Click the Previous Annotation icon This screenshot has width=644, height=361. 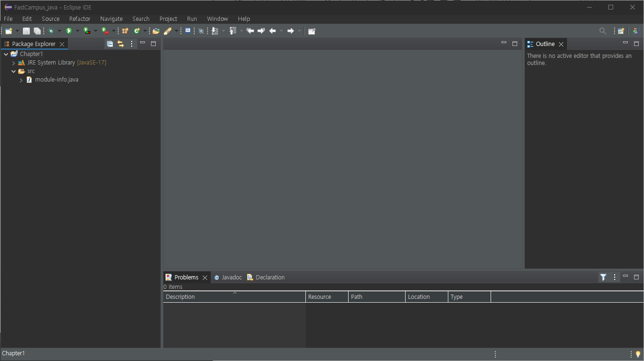pos(233,31)
